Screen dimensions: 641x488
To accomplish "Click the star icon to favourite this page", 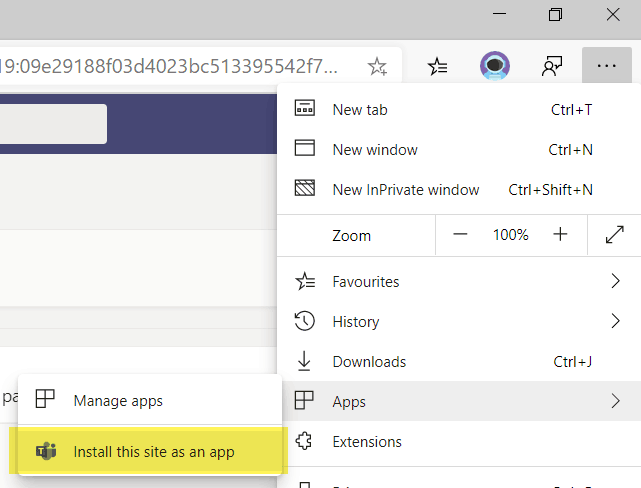I will click(x=377, y=67).
